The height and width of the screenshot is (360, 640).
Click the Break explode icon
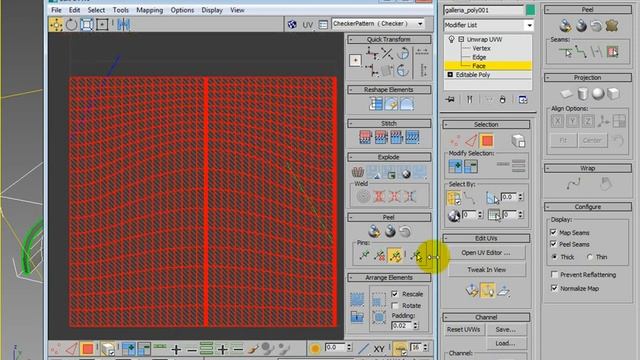pos(358,172)
